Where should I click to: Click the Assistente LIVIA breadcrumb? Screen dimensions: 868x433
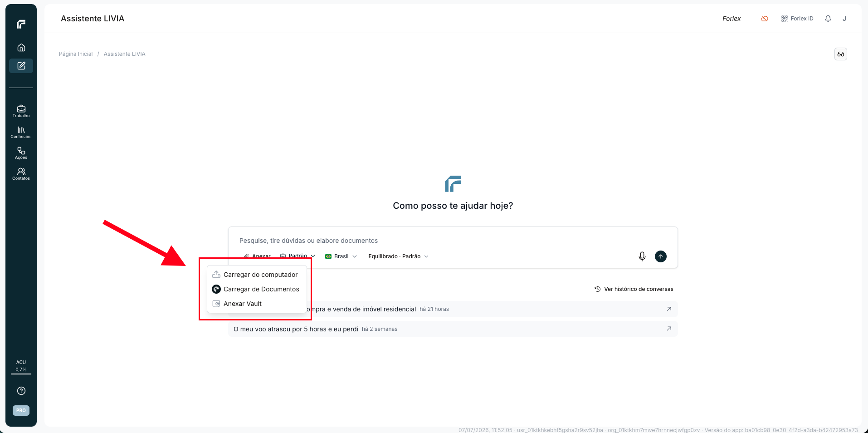125,54
